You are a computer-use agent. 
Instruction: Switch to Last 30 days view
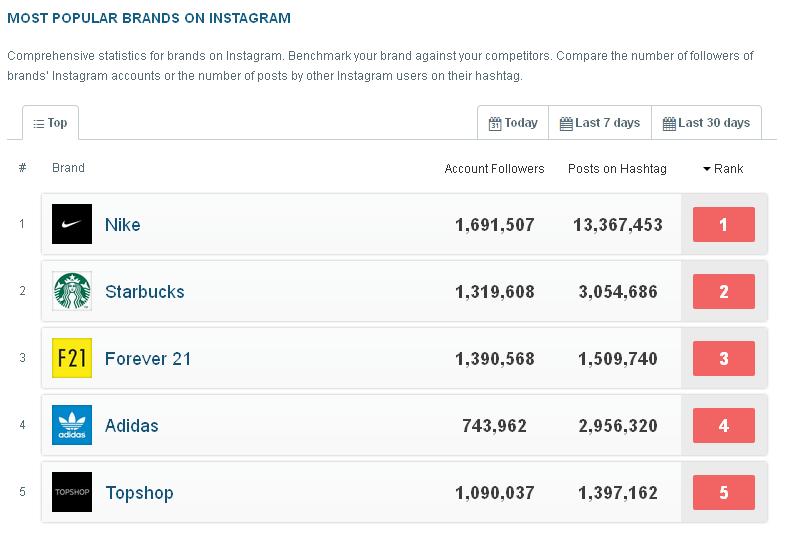pos(706,123)
